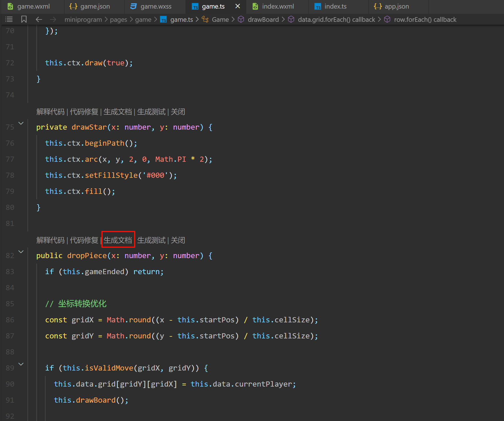This screenshot has width=504, height=421.
Task: Click 代码修复 above dropPiece
Action: coord(84,240)
